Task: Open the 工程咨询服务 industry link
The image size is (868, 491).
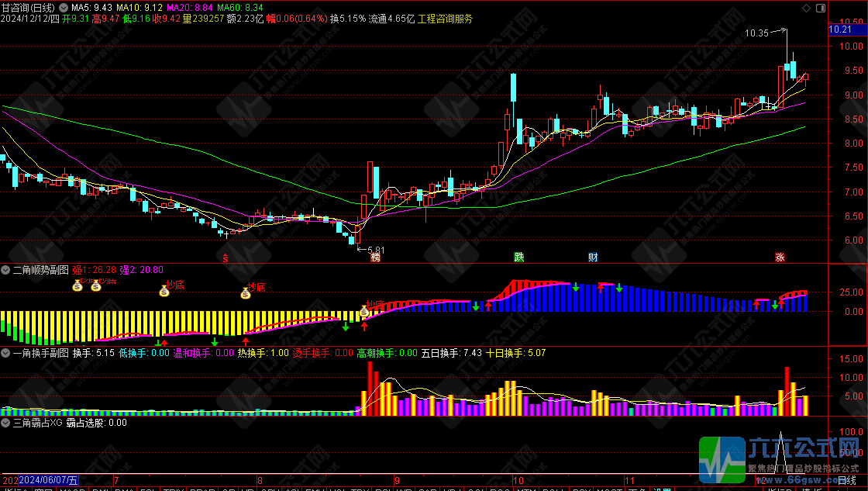Action: click(445, 19)
